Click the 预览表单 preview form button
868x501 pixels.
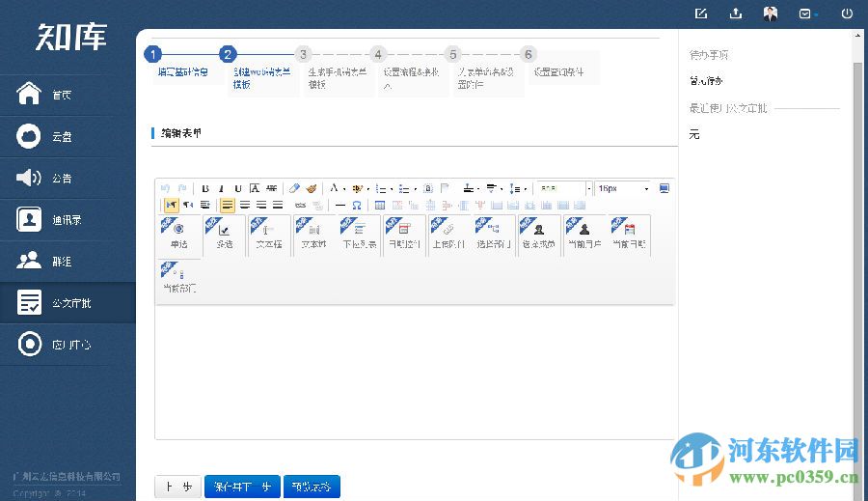[312, 487]
